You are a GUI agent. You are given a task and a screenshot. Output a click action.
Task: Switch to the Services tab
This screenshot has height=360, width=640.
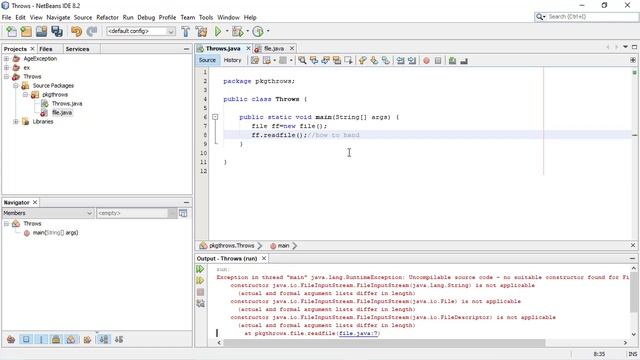(x=77, y=49)
